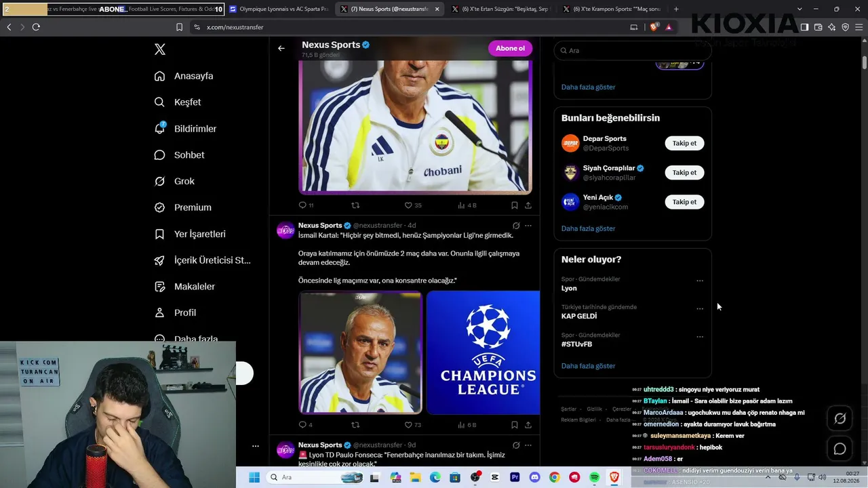Like the top tweet with 35 likes
Image resolution: width=868 pixels, height=488 pixels.
point(408,205)
